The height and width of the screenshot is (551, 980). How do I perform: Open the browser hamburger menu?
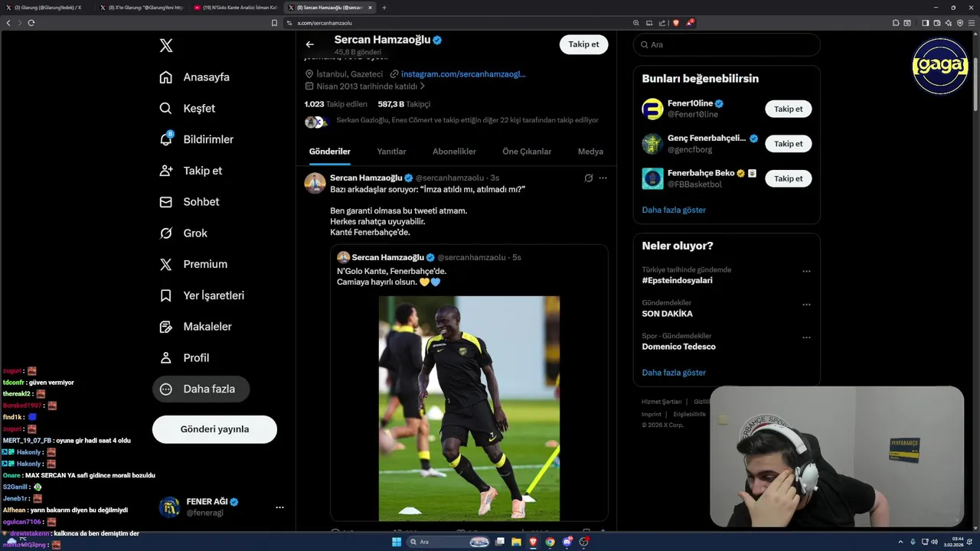click(972, 23)
